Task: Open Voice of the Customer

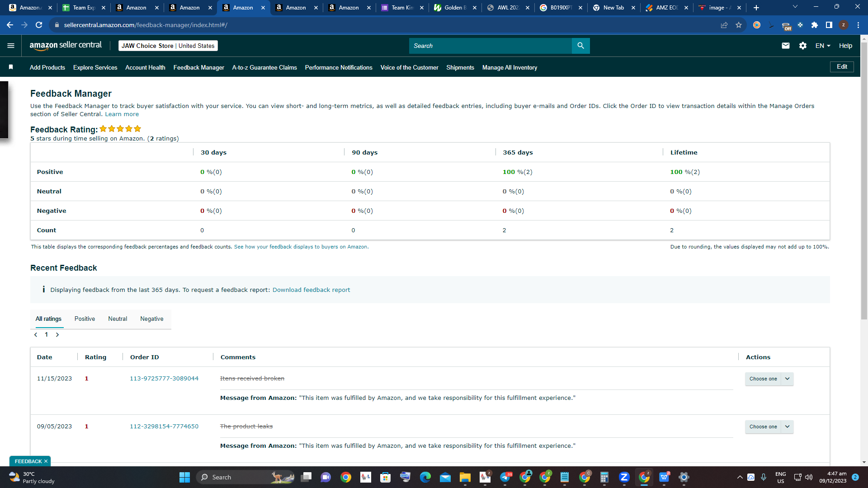Action: point(409,67)
